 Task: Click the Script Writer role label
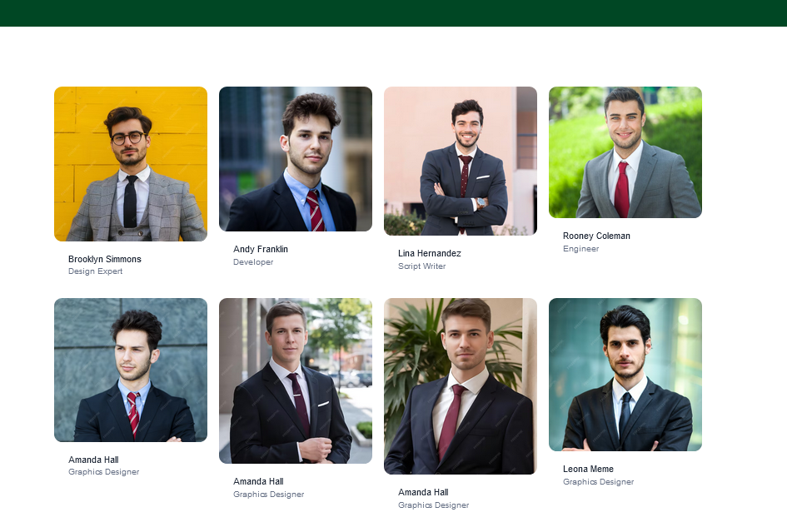(422, 266)
